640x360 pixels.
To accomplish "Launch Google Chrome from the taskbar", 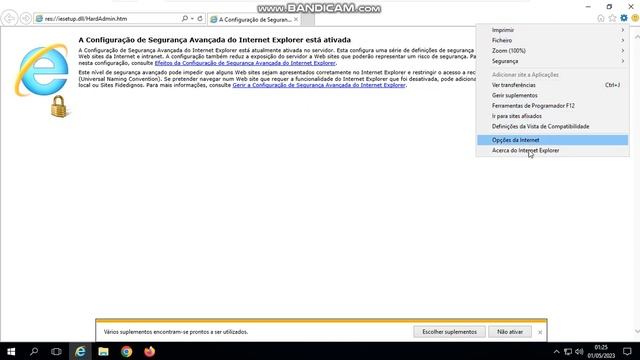I will point(127,351).
